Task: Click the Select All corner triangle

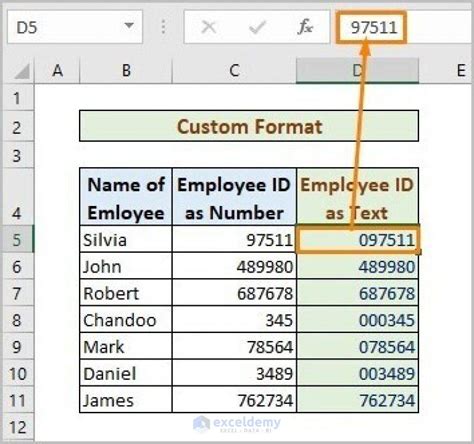Action: coord(22,71)
